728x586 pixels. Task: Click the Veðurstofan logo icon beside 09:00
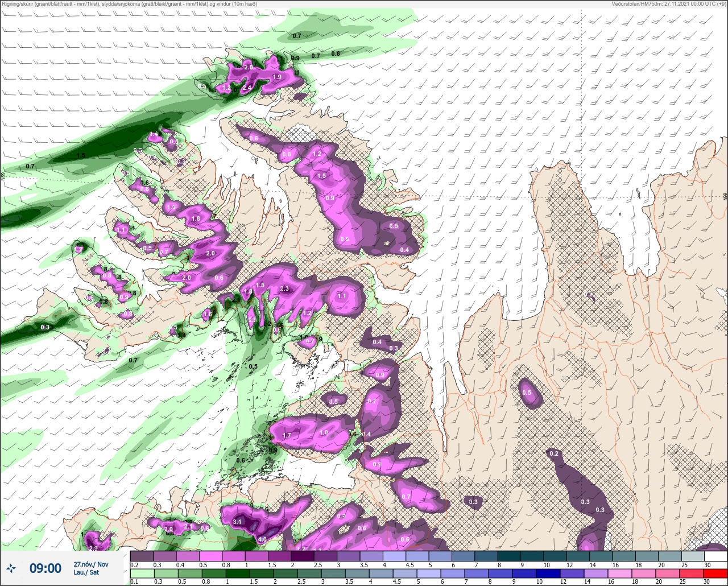pyautogui.click(x=11, y=568)
